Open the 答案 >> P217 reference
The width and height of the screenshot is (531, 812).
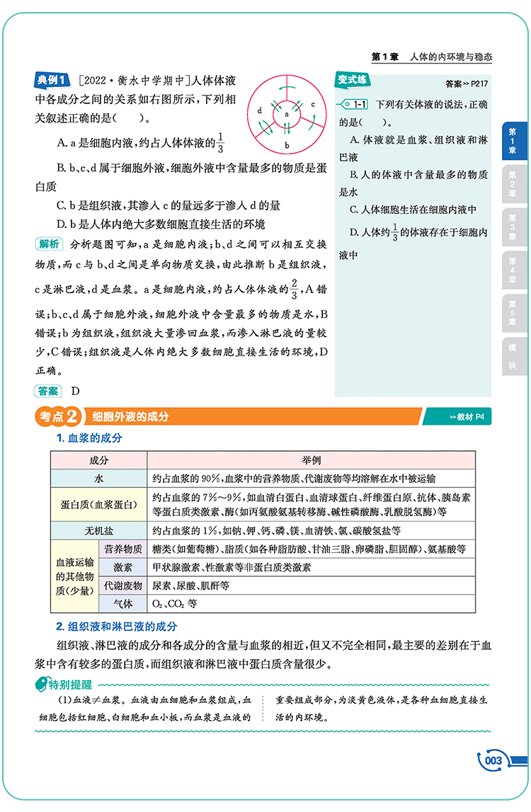click(x=468, y=83)
